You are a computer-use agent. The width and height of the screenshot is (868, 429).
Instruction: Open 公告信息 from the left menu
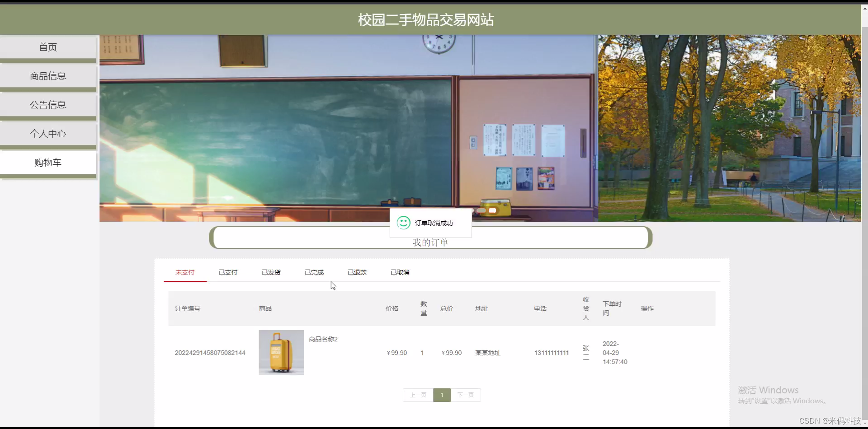[x=47, y=104]
